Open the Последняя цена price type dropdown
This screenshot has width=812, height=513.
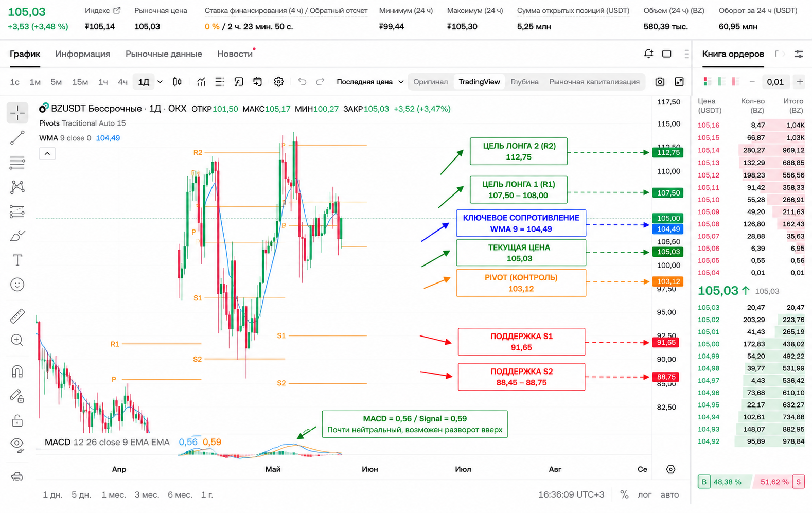370,82
